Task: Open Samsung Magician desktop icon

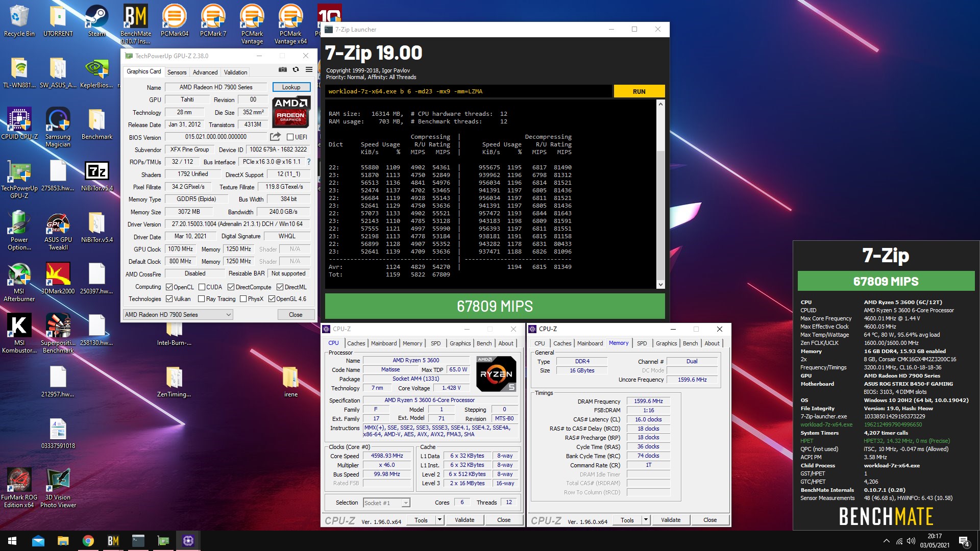Action: pyautogui.click(x=58, y=127)
